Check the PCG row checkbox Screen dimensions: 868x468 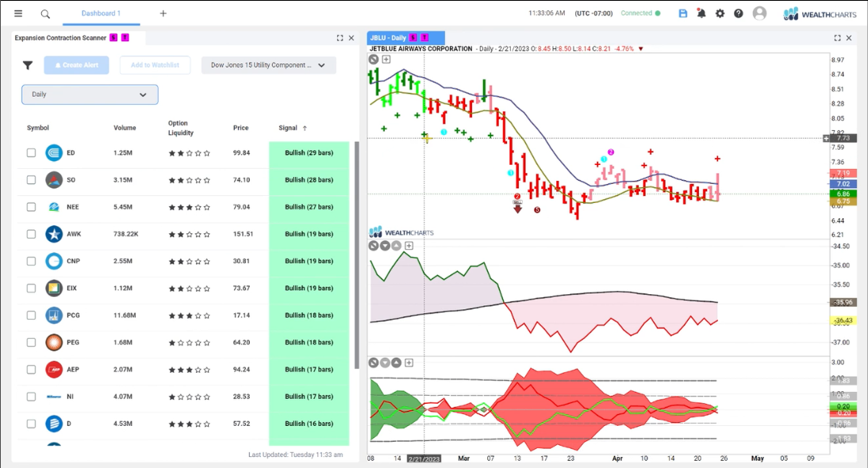[x=31, y=316]
